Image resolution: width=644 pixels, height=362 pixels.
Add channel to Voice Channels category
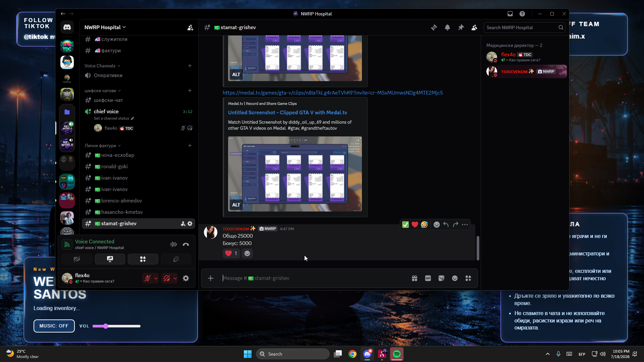pos(190,66)
